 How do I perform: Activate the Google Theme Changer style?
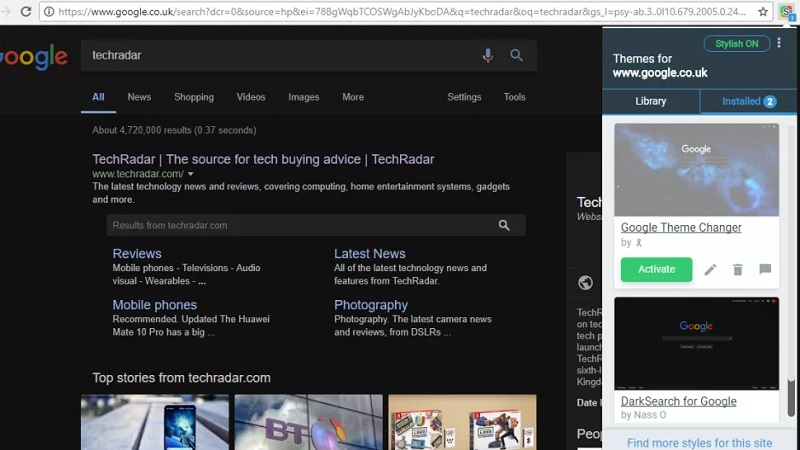656,269
